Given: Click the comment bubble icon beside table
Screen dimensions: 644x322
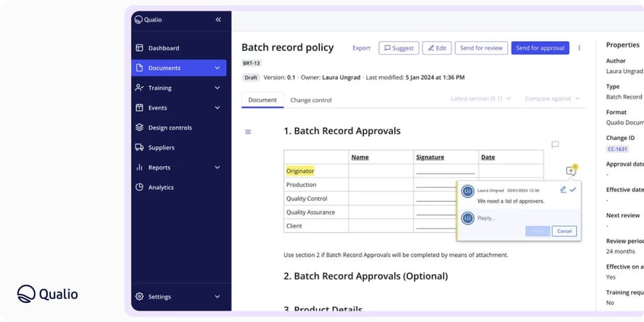Looking at the screenshot, I should pyautogui.click(x=555, y=145).
